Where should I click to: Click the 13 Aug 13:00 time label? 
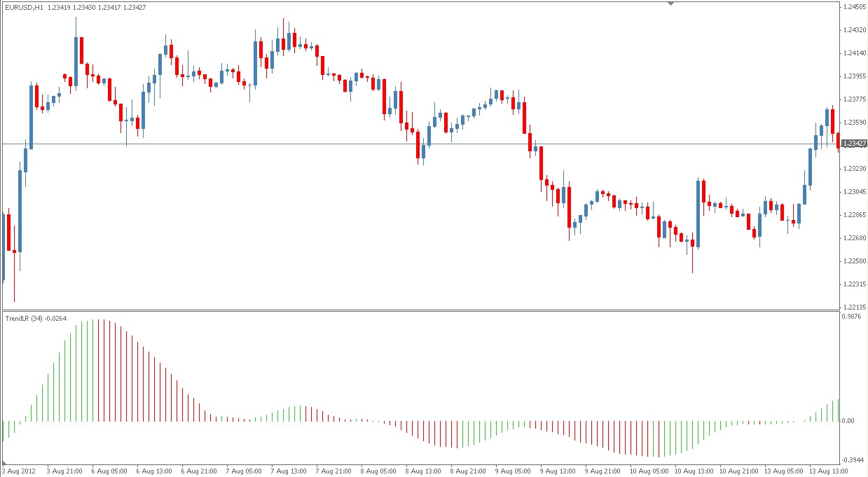(828, 471)
